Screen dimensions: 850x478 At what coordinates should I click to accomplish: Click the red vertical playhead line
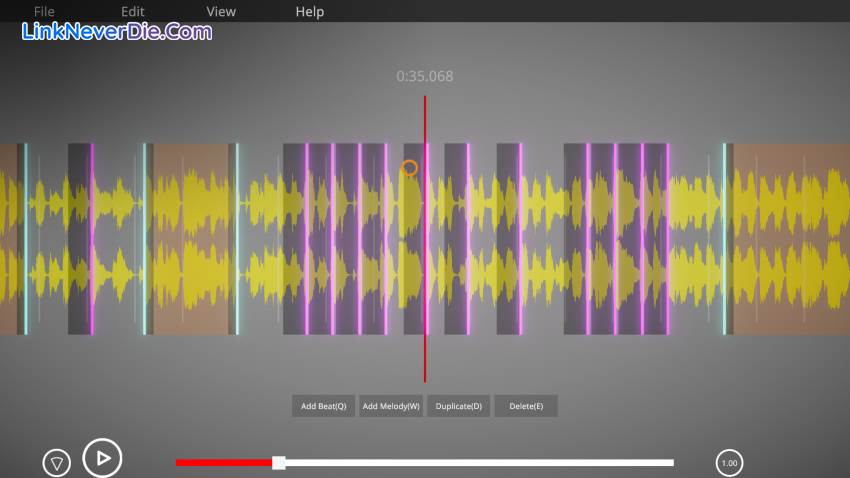tap(425, 350)
